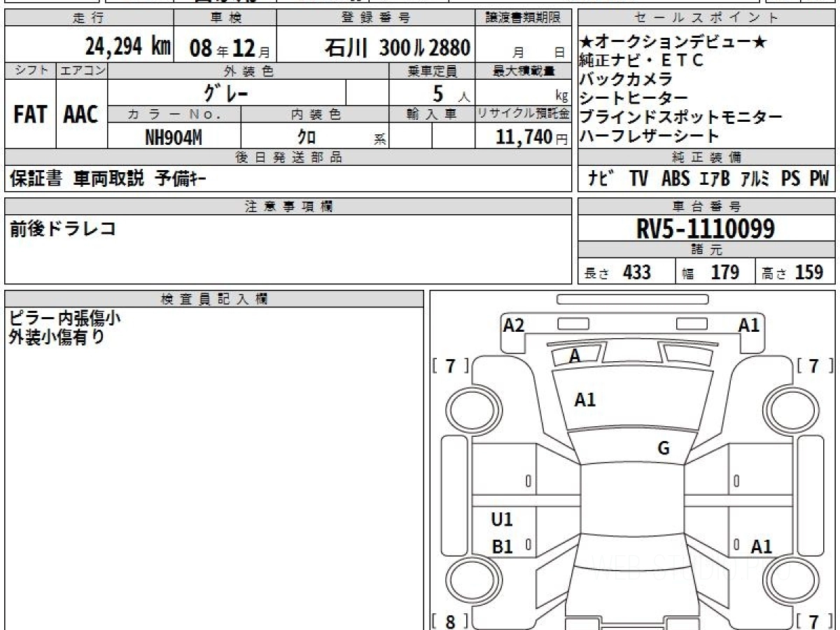The height and width of the screenshot is (630, 840).
Task: Click PW in genuine equipment row
Action: click(819, 179)
